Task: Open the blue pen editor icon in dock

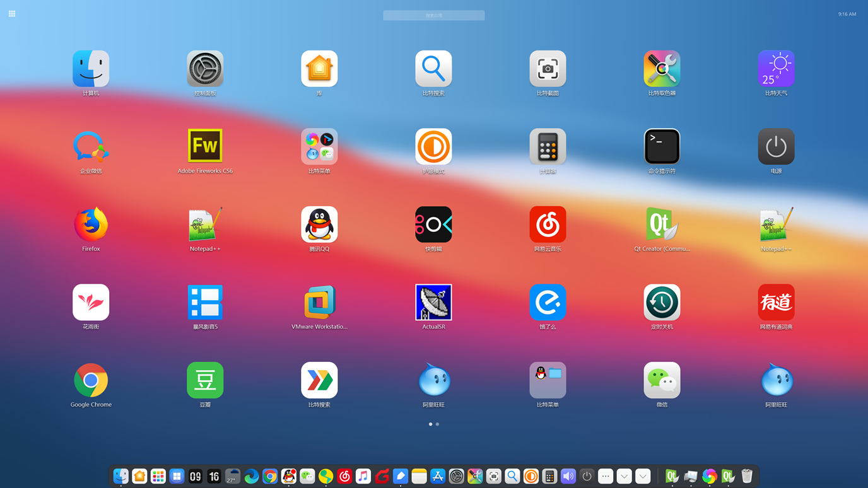Action: [x=401, y=477]
